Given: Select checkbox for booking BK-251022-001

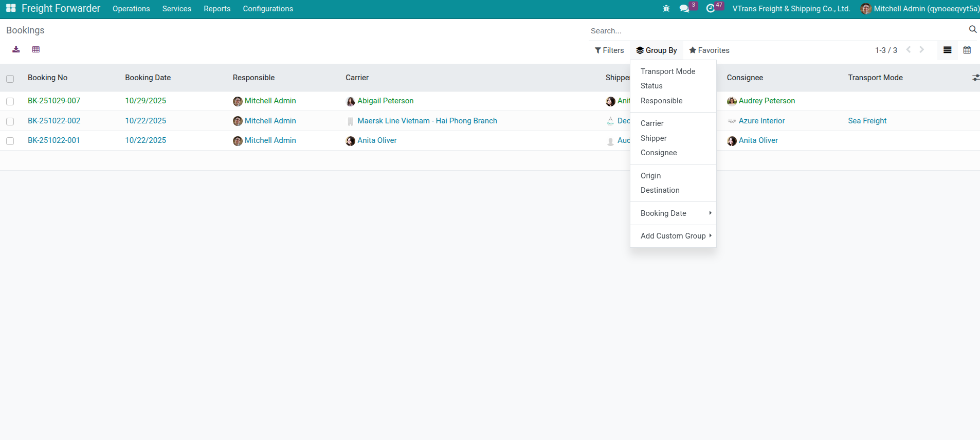Looking at the screenshot, I should 10,141.
